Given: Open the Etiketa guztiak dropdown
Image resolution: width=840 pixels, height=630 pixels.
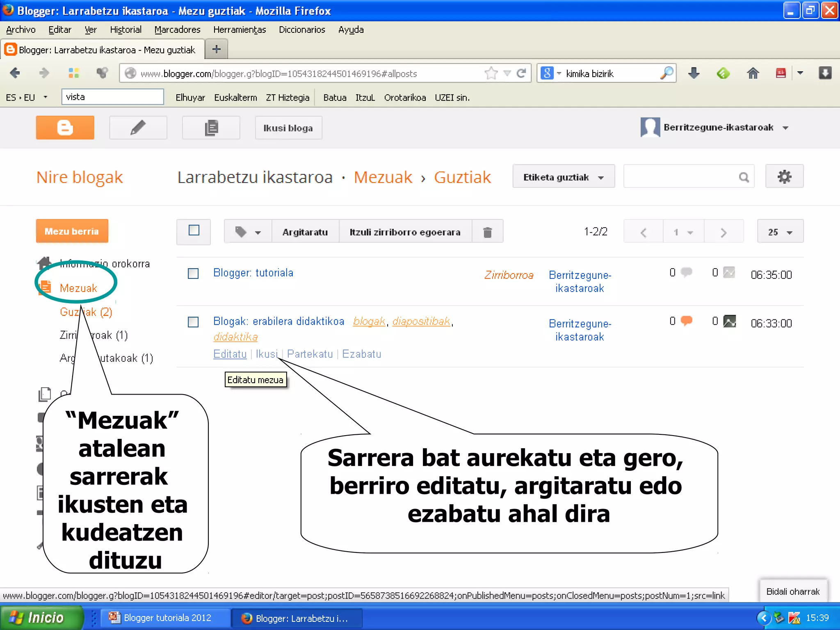Looking at the screenshot, I should pos(564,176).
